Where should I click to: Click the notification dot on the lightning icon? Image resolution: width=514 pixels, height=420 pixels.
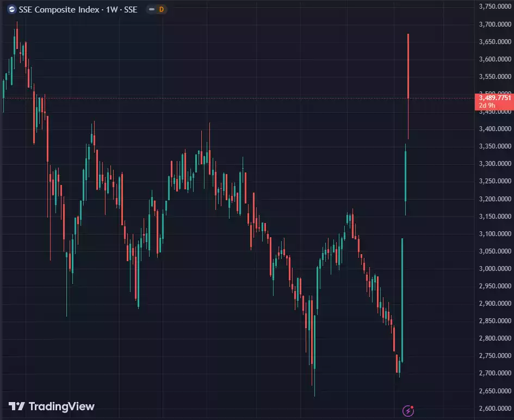(x=412, y=407)
